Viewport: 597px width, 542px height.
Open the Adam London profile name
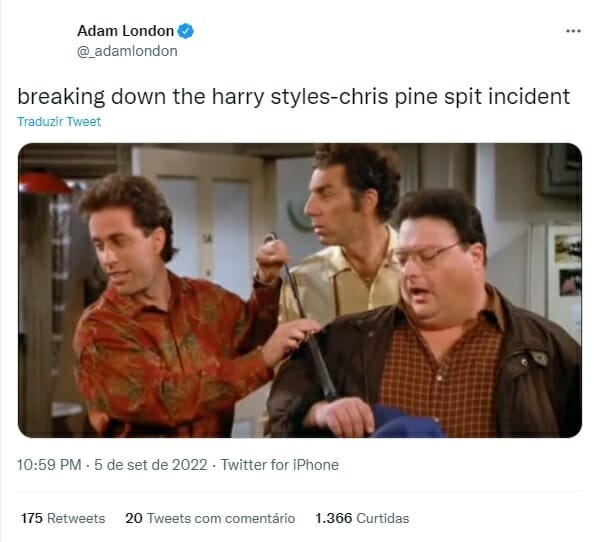point(125,31)
